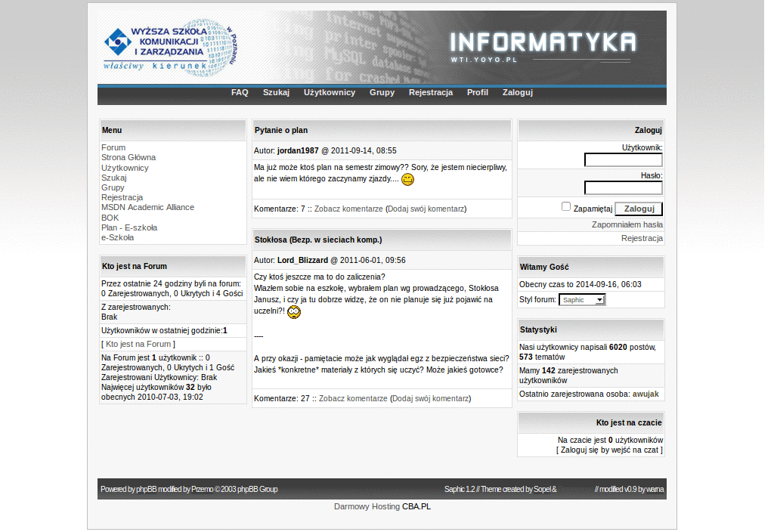Screen dimensions: 774x532
Task: Click the school logo in the header
Action: point(170,48)
